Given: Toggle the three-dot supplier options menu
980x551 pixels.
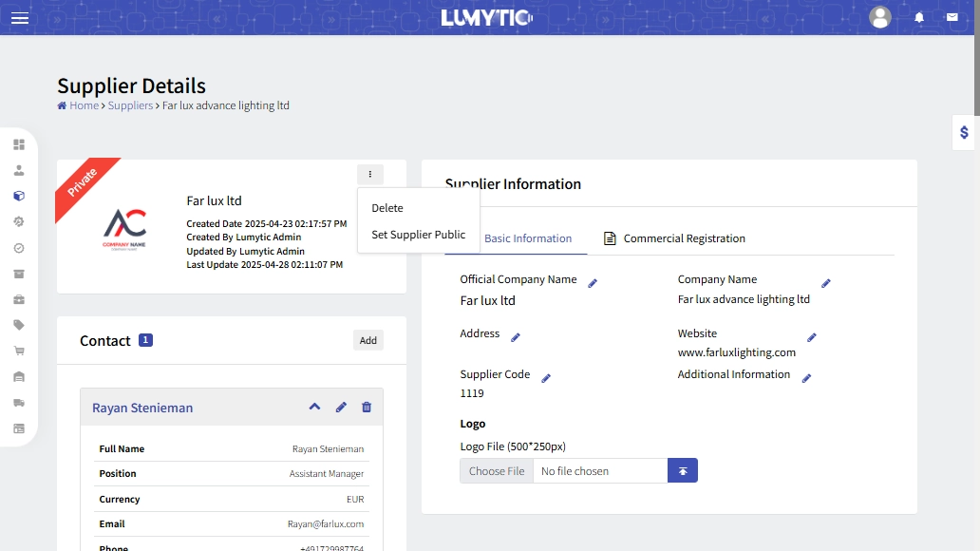Looking at the screenshot, I should point(370,175).
